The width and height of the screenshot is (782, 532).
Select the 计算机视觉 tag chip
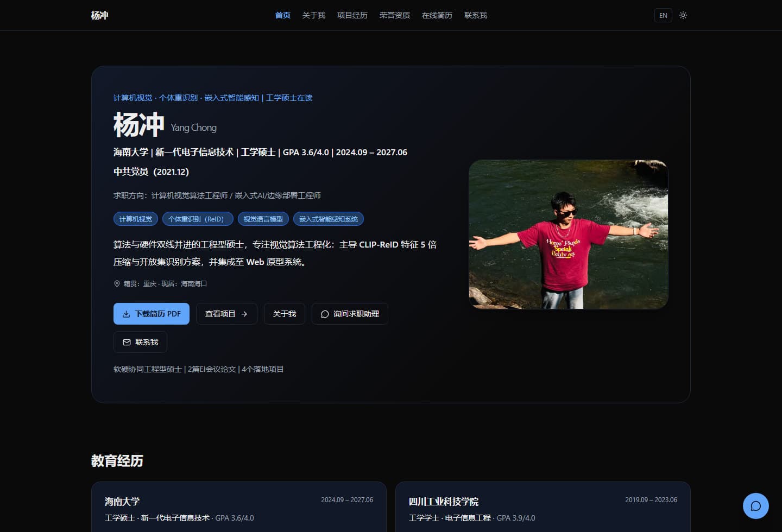[136, 219]
